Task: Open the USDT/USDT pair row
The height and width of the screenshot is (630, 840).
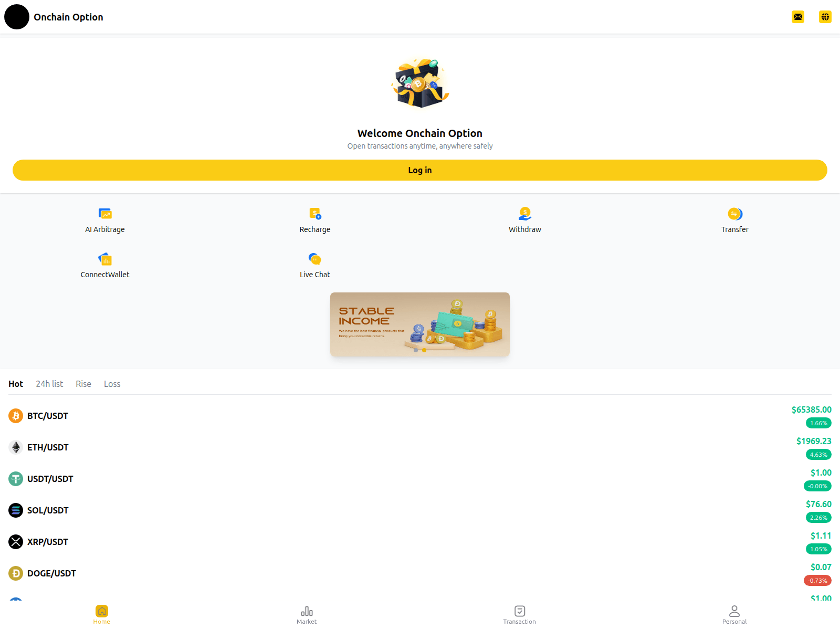Action: (420, 479)
